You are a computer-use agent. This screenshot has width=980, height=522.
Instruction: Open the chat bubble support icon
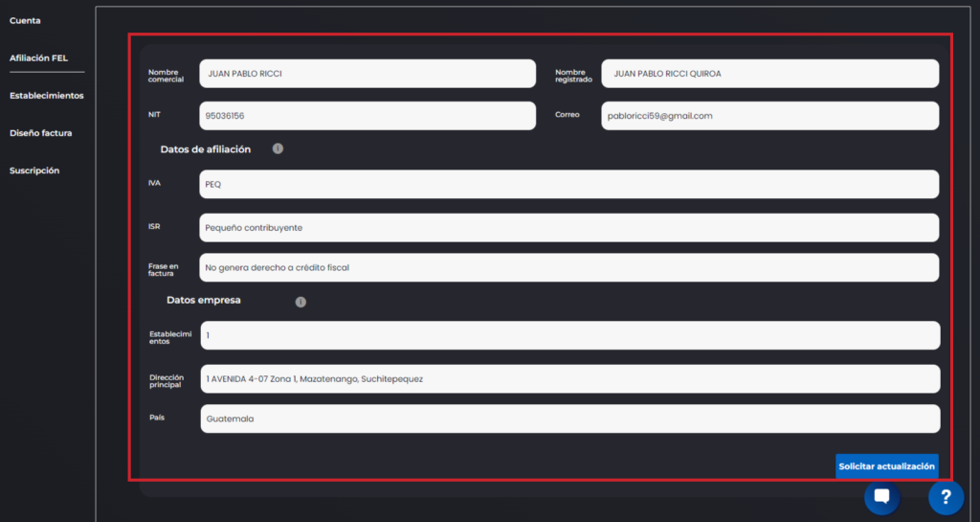(x=881, y=496)
